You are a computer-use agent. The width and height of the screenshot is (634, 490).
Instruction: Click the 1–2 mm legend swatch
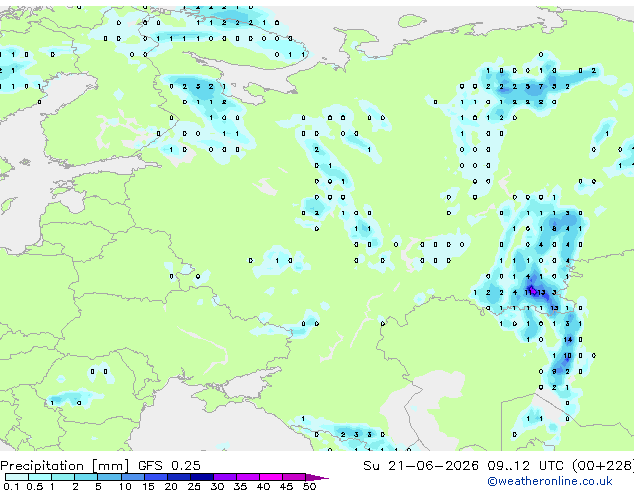tap(63, 477)
